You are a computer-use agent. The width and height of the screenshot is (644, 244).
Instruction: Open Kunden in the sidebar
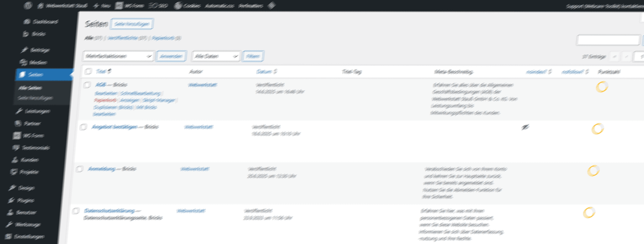coord(25,160)
